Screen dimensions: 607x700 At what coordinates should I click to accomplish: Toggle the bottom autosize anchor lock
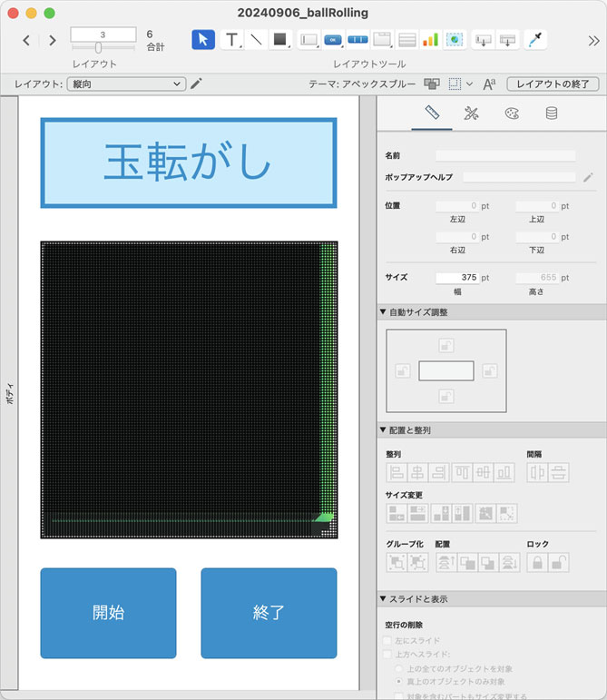pyautogui.click(x=446, y=396)
